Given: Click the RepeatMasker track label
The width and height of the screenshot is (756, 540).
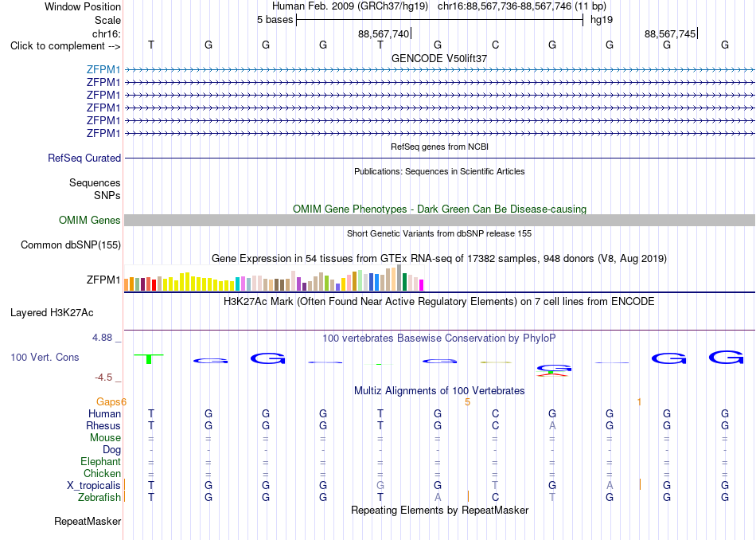Looking at the screenshot, I should [88, 521].
